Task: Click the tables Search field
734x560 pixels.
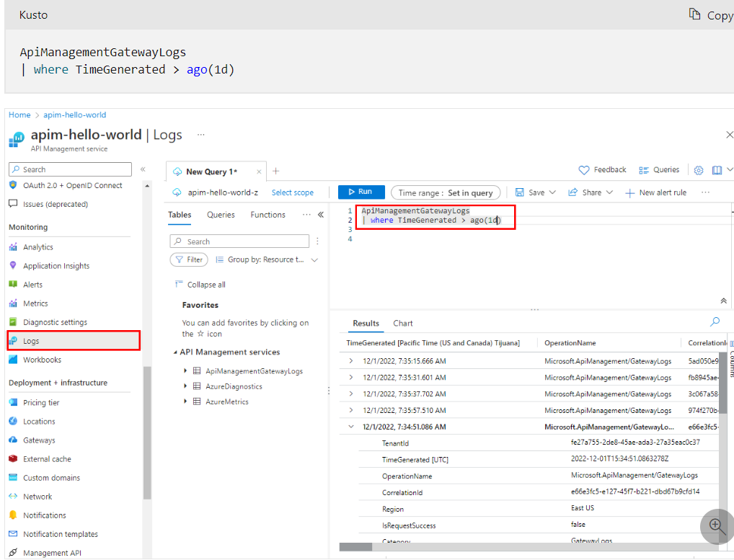Action: (x=239, y=241)
